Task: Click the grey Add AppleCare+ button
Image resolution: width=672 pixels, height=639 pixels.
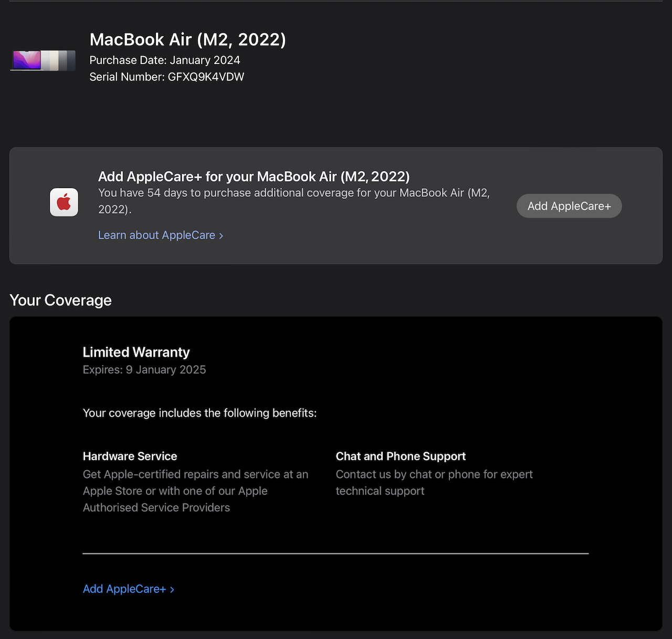Action: tap(569, 206)
